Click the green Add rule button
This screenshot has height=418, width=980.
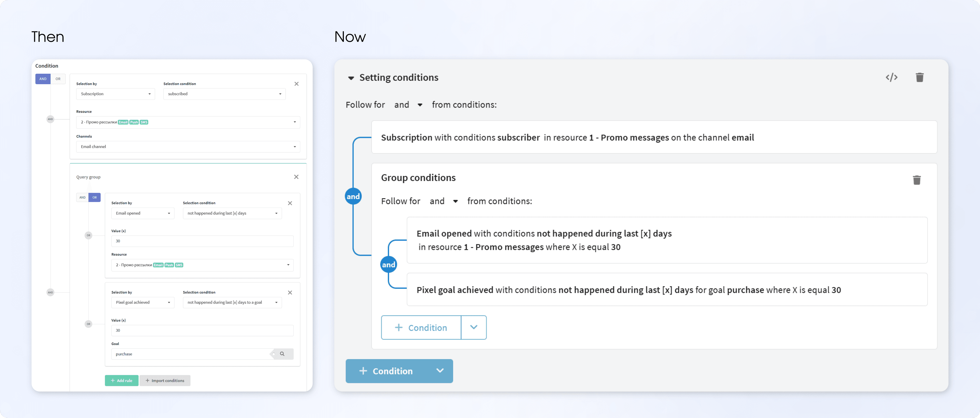[121, 381]
